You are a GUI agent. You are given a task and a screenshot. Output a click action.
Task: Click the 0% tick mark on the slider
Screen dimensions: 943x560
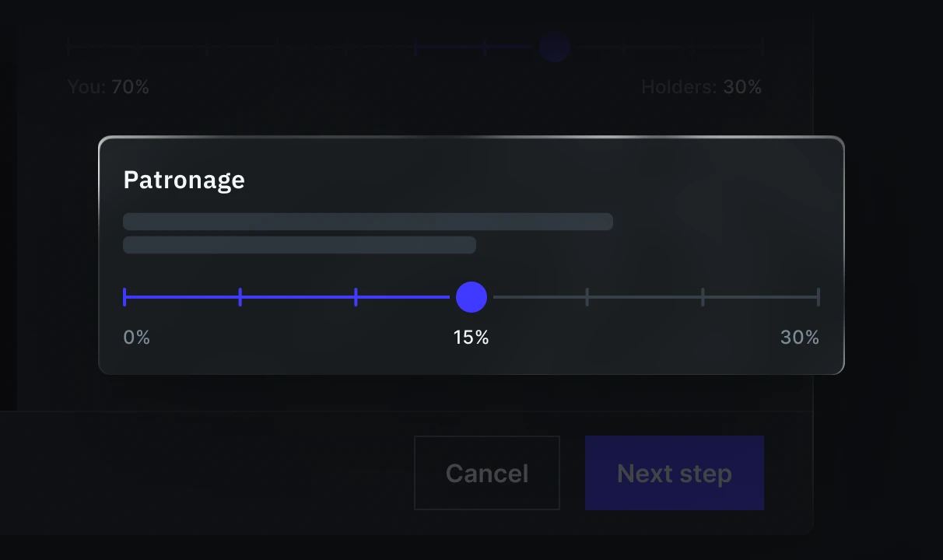[124, 297]
